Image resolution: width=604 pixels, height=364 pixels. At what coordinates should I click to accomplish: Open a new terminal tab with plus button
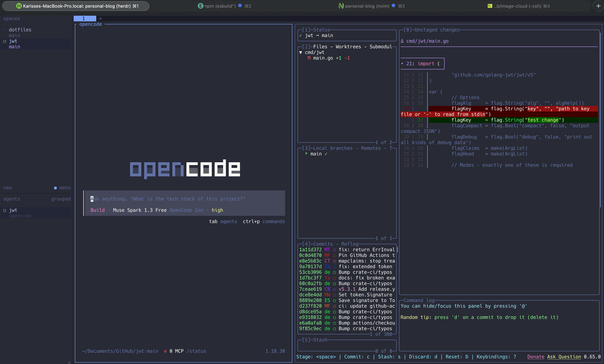598,6
